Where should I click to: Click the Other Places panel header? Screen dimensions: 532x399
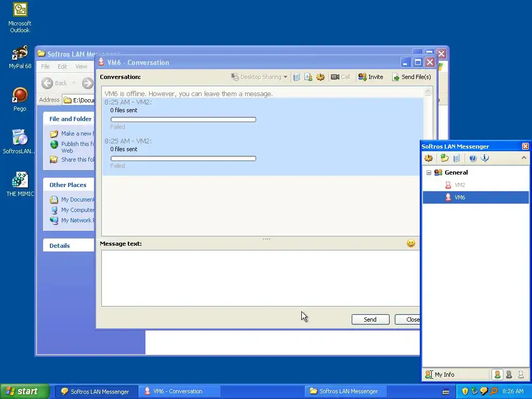tap(69, 185)
